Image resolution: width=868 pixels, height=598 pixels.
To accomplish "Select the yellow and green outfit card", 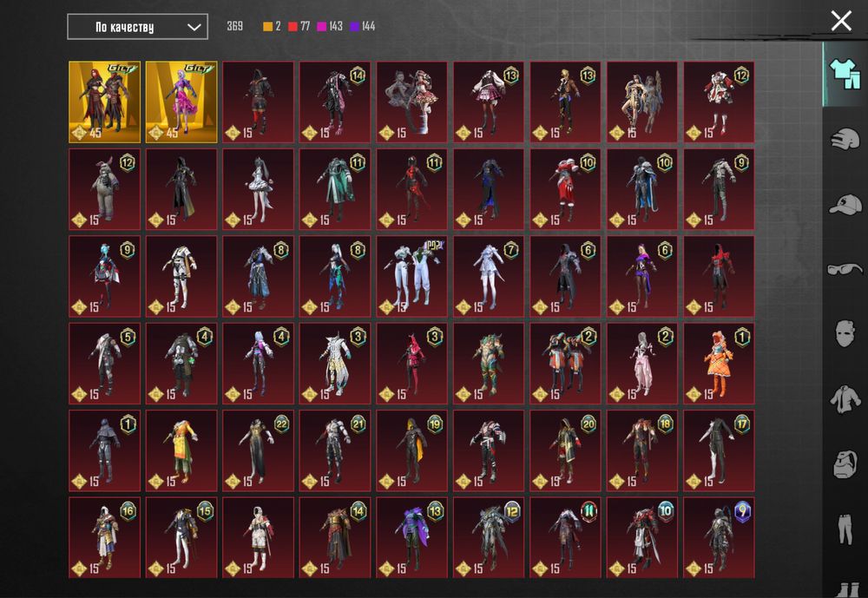I will (x=181, y=450).
